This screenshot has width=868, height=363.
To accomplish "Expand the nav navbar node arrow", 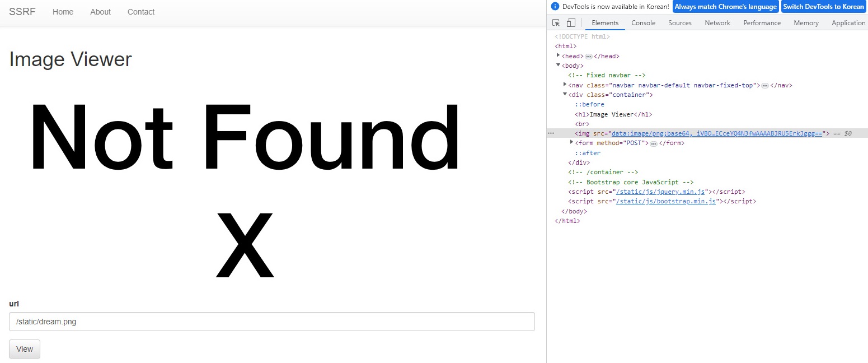I will coord(565,85).
